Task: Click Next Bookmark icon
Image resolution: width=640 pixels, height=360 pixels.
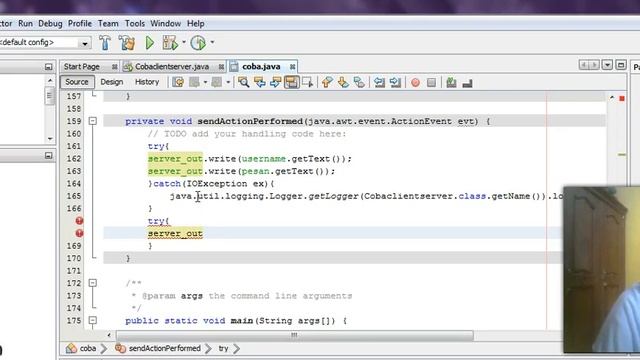Action: tap(343, 82)
